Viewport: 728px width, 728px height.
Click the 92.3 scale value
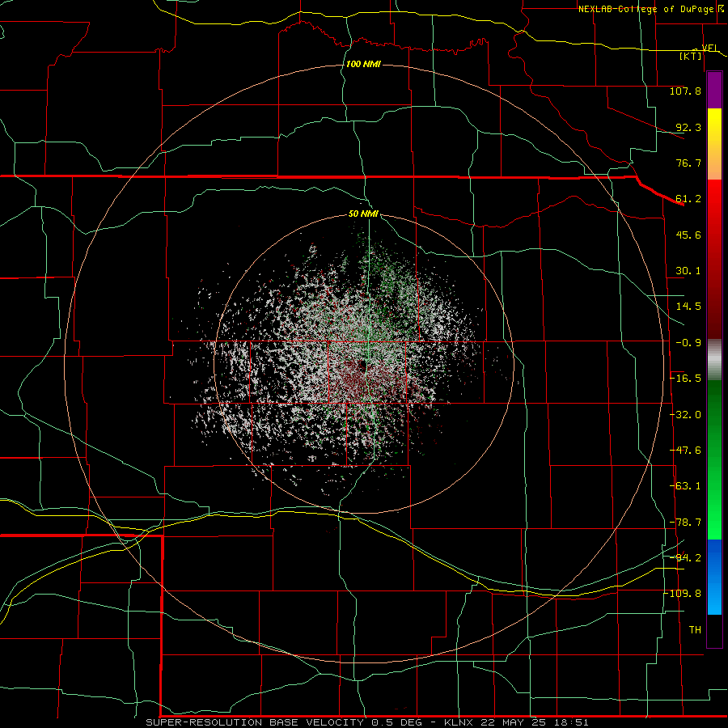coord(688,127)
